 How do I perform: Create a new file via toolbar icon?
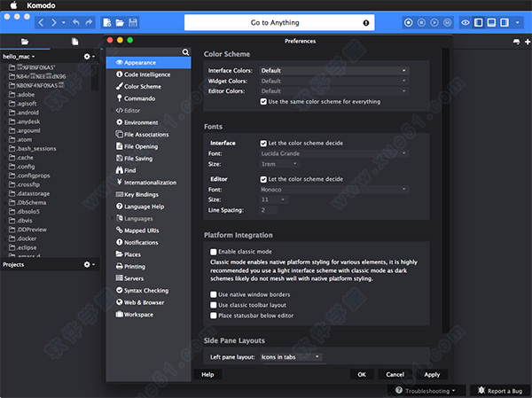click(x=107, y=23)
